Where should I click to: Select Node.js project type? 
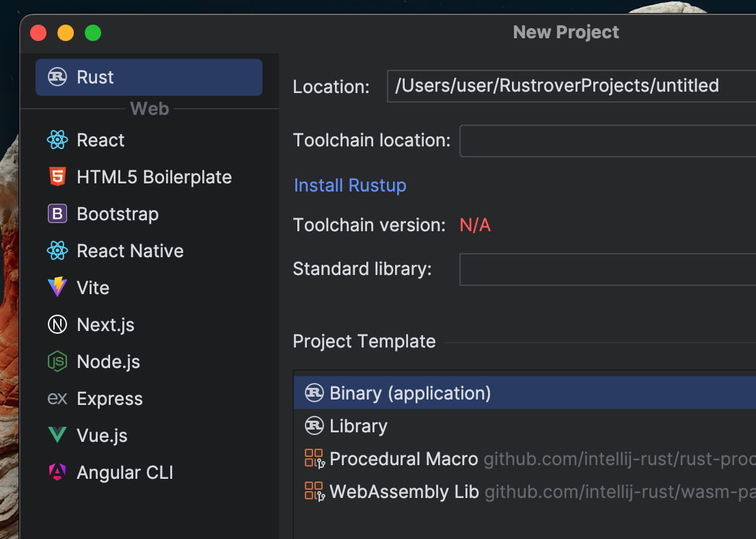click(x=149, y=361)
